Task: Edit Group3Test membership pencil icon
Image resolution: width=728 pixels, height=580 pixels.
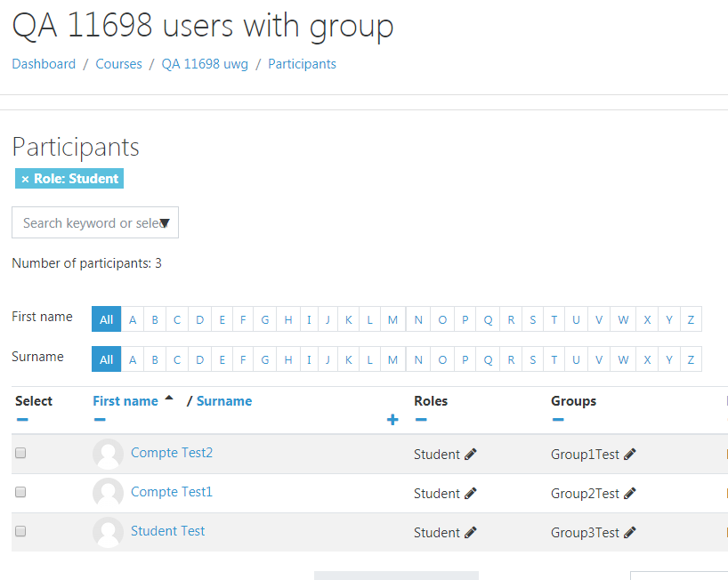Action: point(629,532)
